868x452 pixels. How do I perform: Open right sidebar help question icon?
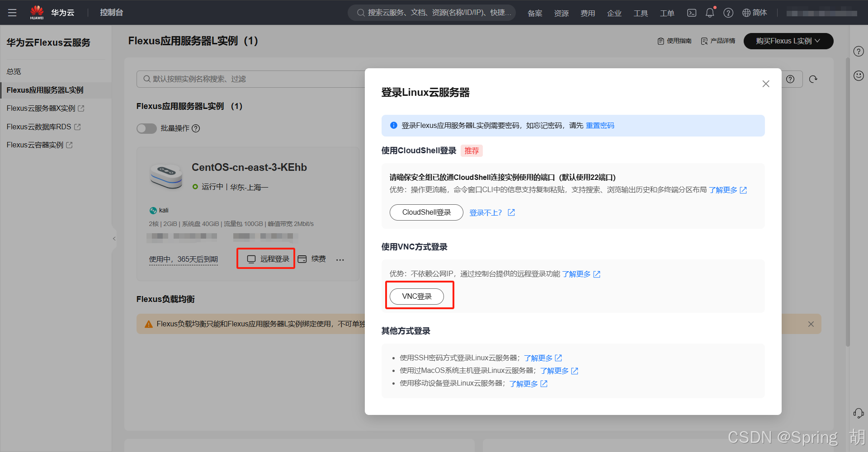859,51
